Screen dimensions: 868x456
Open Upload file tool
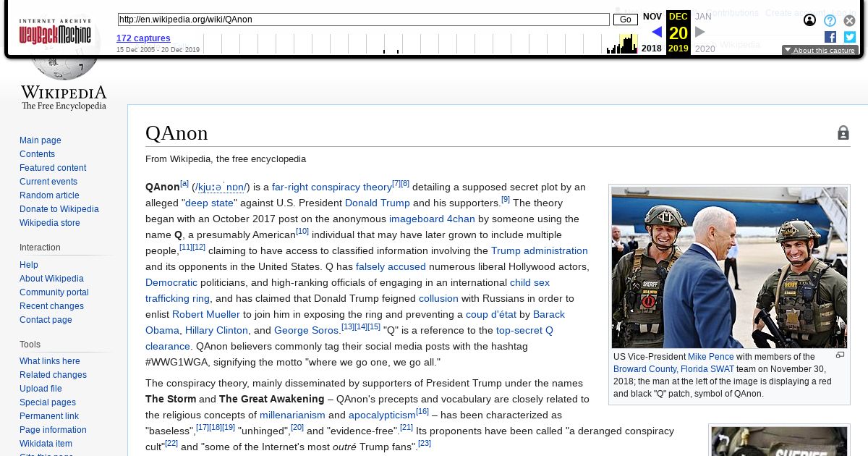tap(41, 389)
